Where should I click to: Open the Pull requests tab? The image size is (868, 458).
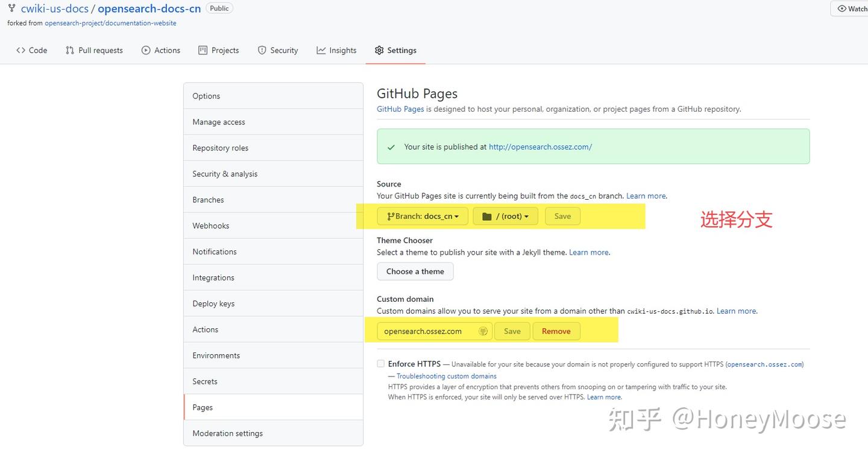[x=94, y=51]
